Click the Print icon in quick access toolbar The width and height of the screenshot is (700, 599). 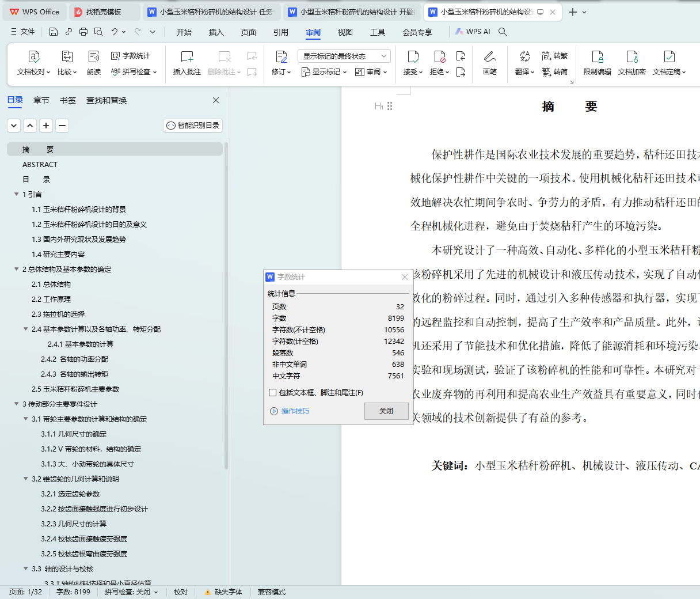coord(83,32)
